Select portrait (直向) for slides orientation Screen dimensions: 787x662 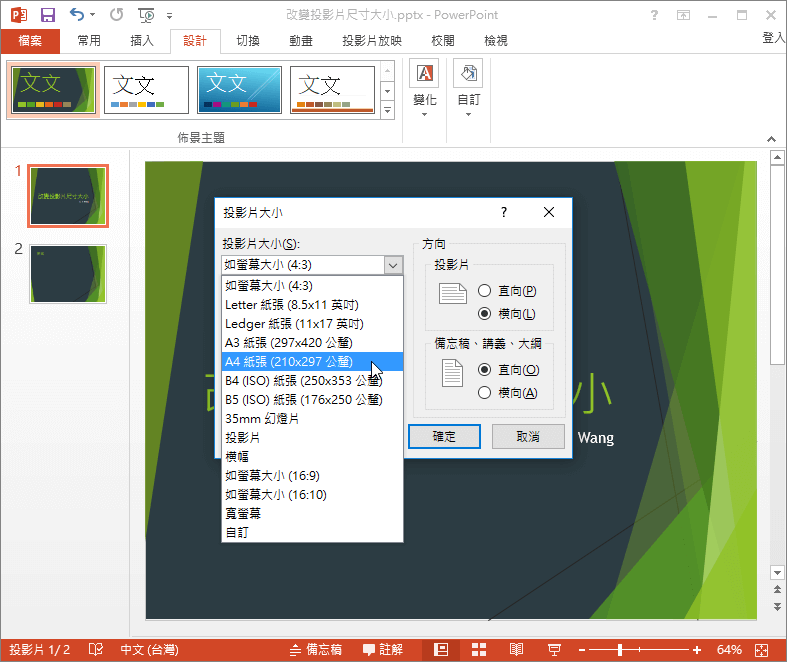click(x=485, y=291)
